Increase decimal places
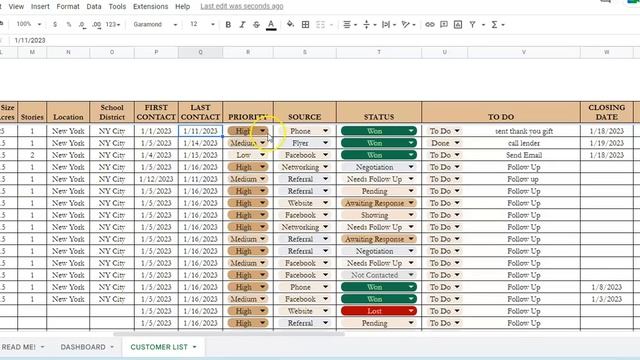Screen dimensions: 640x360 tap(96, 24)
